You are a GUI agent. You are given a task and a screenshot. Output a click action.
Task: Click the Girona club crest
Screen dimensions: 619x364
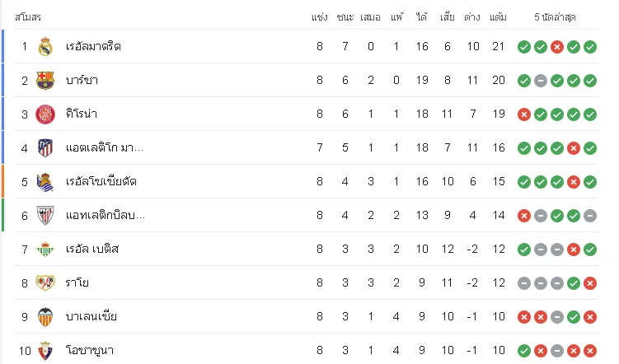45,114
